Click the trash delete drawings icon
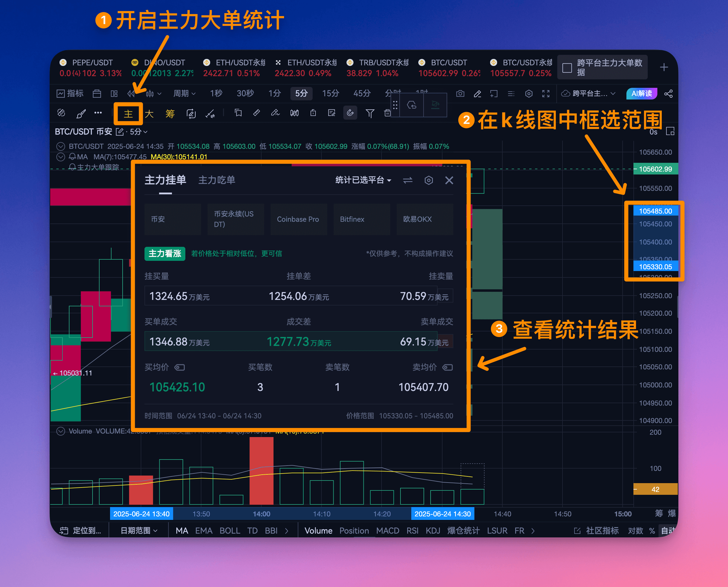Viewport: 728px width, 587px height. 387,113
